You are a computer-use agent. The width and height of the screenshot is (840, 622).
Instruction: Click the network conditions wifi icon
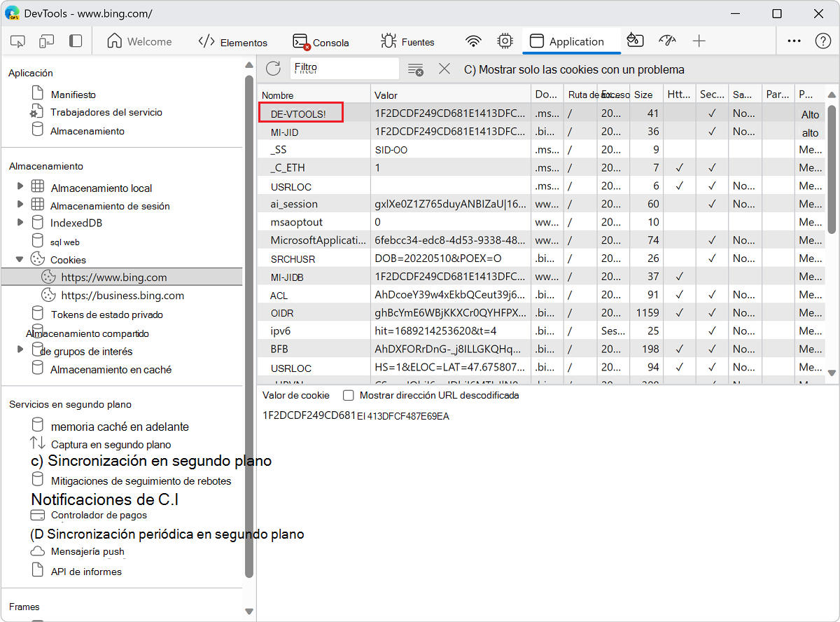pos(473,41)
